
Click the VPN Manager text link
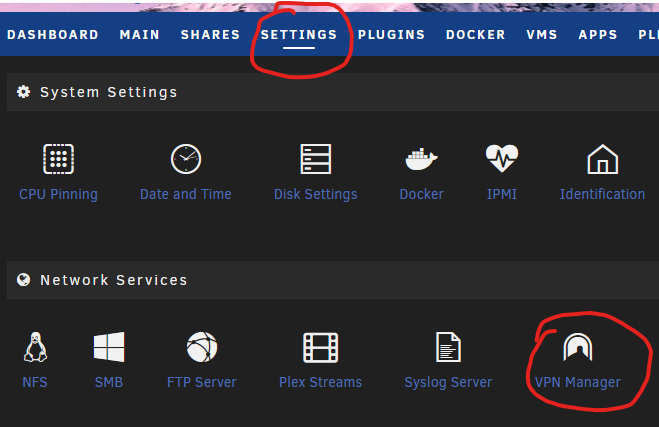click(577, 382)
